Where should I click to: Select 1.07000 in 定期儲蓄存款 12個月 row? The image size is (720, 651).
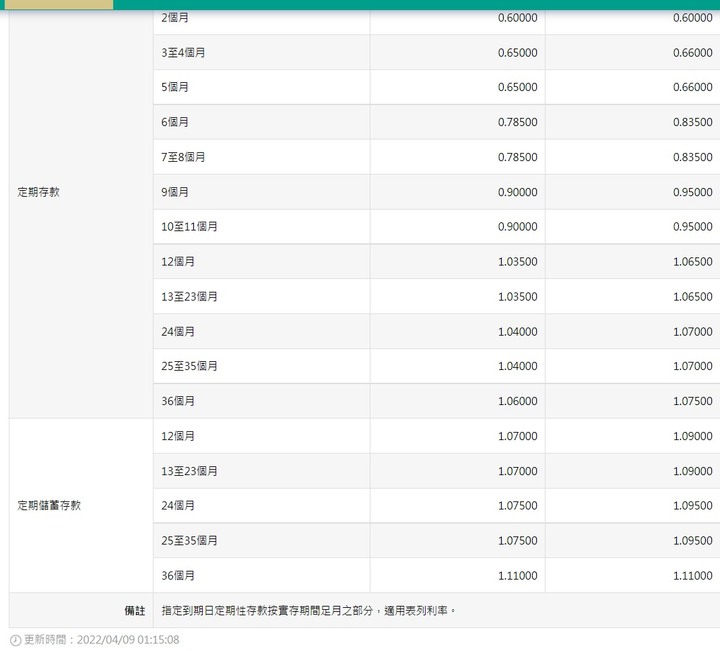point(518,436)
